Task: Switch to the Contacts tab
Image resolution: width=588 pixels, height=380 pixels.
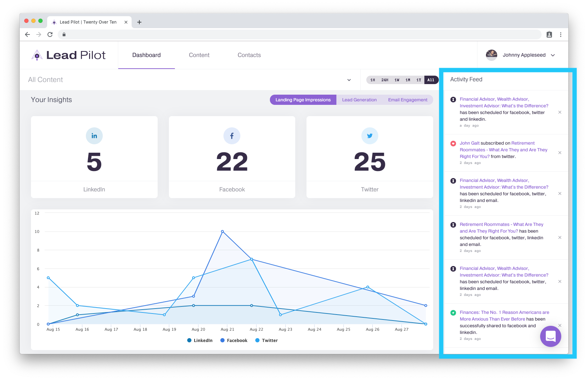Action: [x=249, y=55]
